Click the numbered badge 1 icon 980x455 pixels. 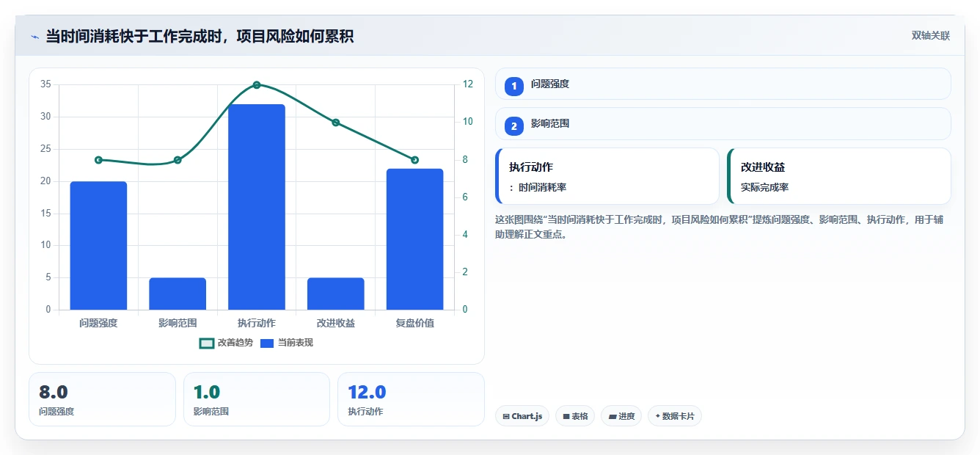514,86
